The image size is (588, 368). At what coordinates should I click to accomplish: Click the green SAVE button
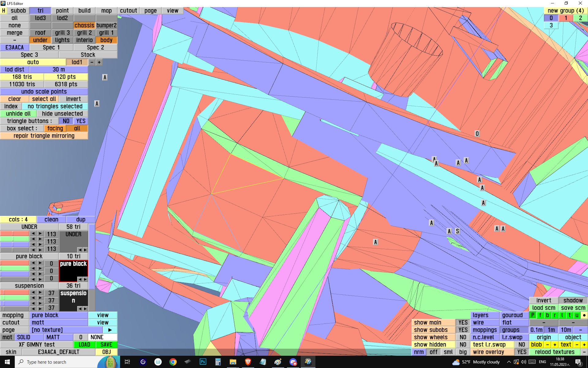tap(106, 344)
